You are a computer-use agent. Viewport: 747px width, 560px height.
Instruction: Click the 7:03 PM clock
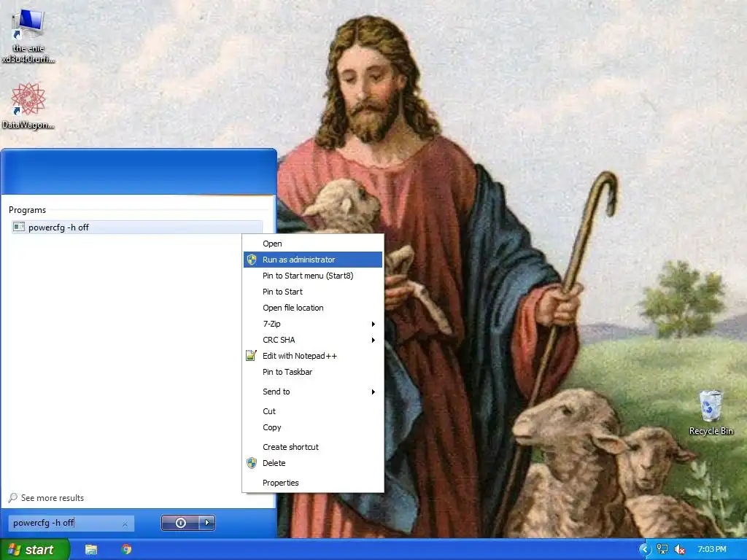tap(712, 550)
